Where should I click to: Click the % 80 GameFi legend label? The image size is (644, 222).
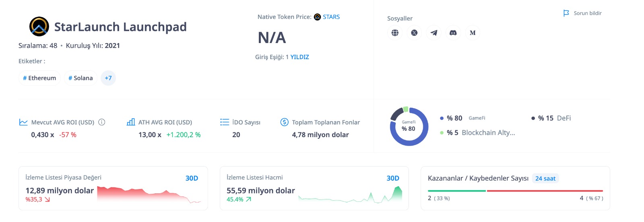(x=466, y=118)
